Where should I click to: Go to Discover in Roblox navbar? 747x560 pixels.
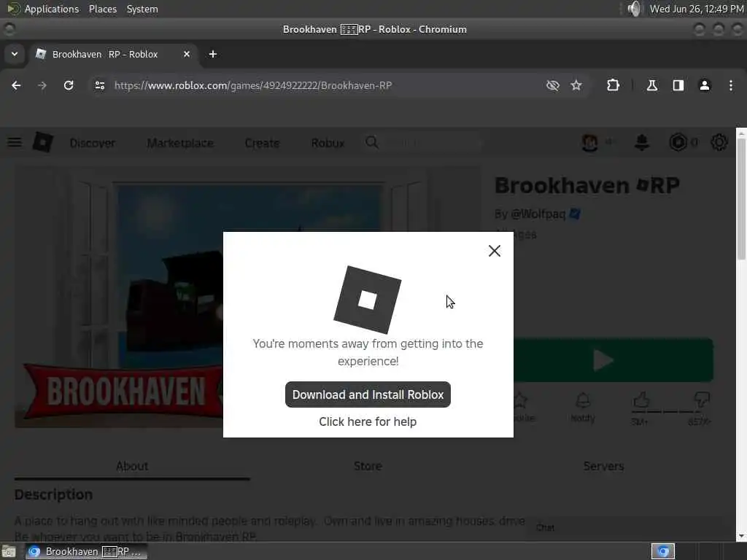(93, 143)
